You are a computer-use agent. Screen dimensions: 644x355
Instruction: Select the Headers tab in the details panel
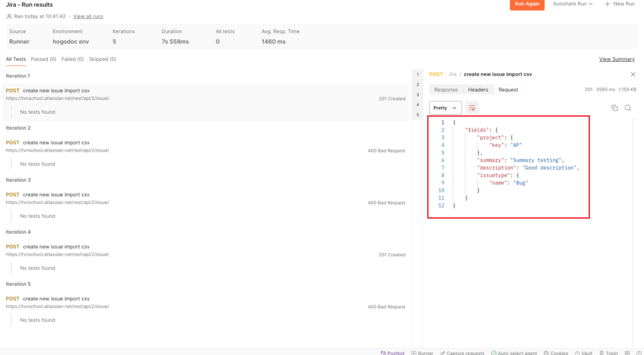tap(478, 89)
